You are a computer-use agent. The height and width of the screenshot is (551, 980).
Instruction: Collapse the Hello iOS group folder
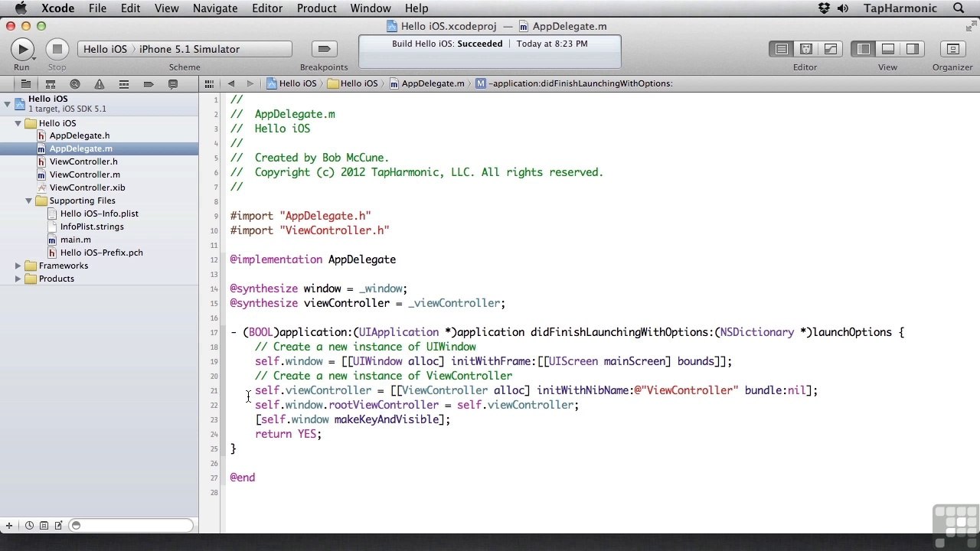point(18,123)
